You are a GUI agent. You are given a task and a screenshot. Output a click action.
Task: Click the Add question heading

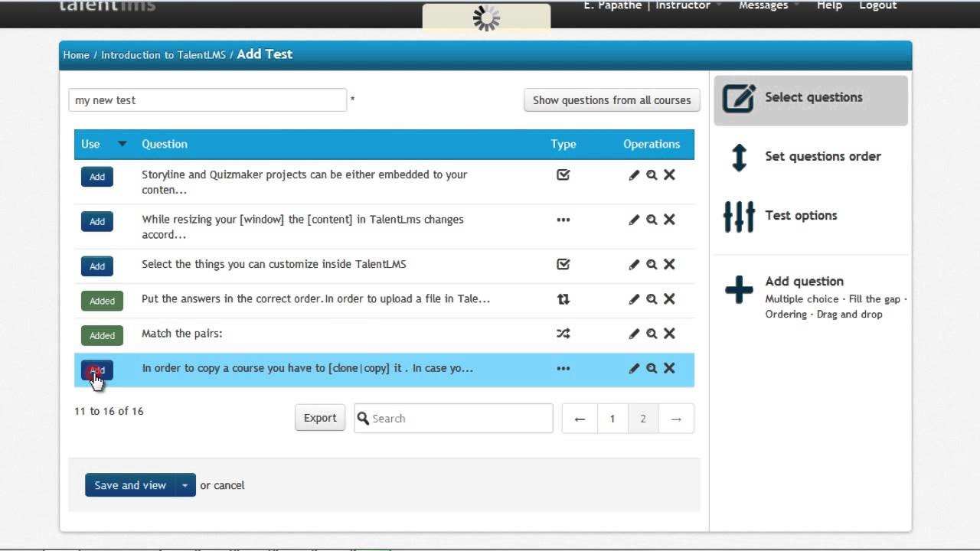pos(805,282)
